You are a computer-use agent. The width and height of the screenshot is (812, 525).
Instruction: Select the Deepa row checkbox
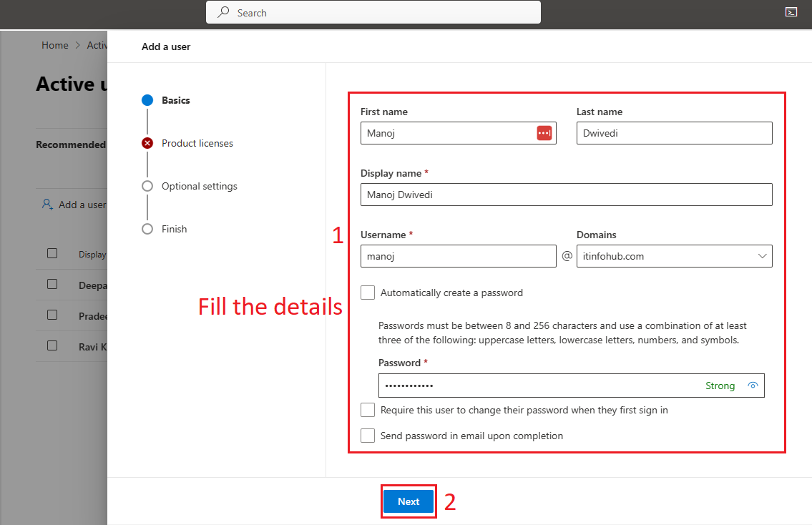pyautogui.click(x=52, y=284)
